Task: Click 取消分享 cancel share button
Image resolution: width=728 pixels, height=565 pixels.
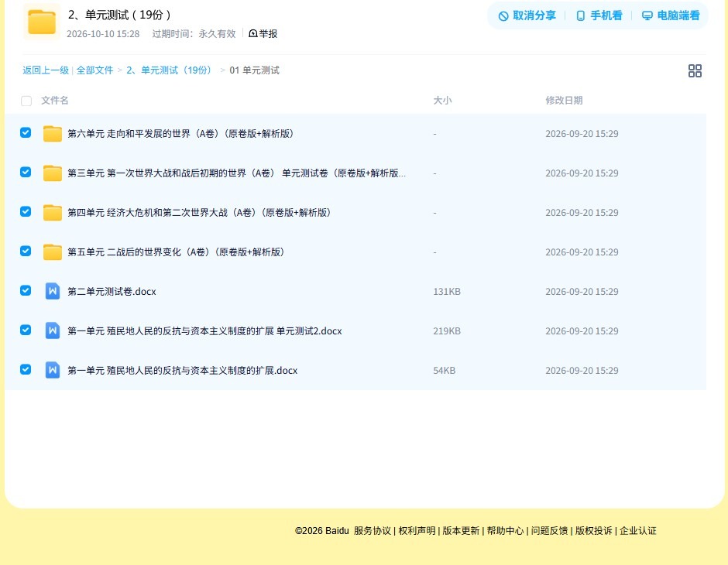Action: point(527,15)
